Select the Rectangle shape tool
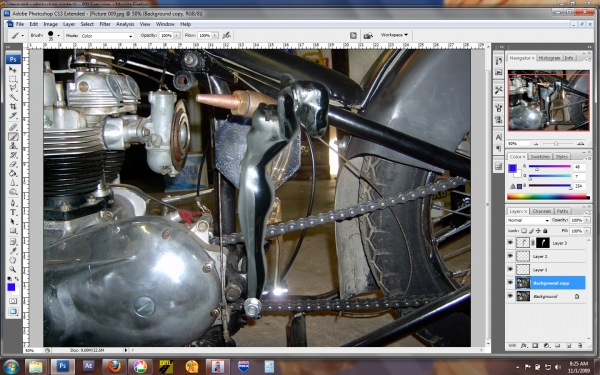The image size is (600, 375). 13,231
